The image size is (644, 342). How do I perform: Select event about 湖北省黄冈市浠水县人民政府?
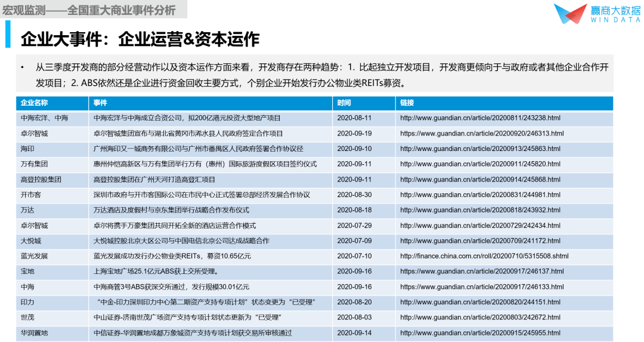click(188, 134)
